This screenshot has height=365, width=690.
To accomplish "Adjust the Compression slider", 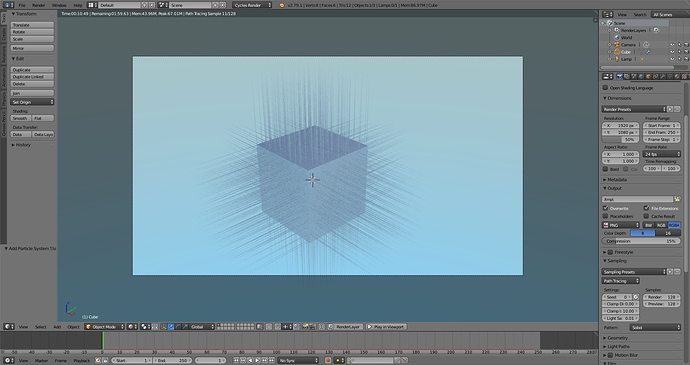I will [x=641, y=241].
